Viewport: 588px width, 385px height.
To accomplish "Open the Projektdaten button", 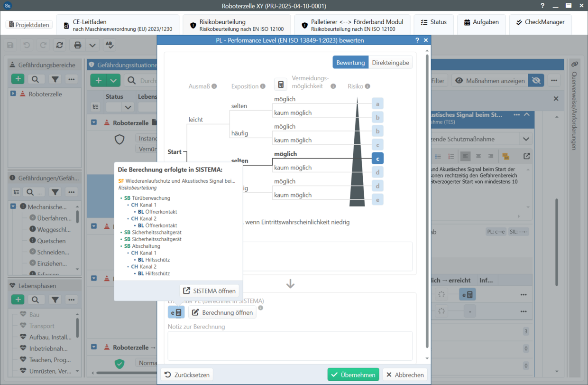I will 29,25.
